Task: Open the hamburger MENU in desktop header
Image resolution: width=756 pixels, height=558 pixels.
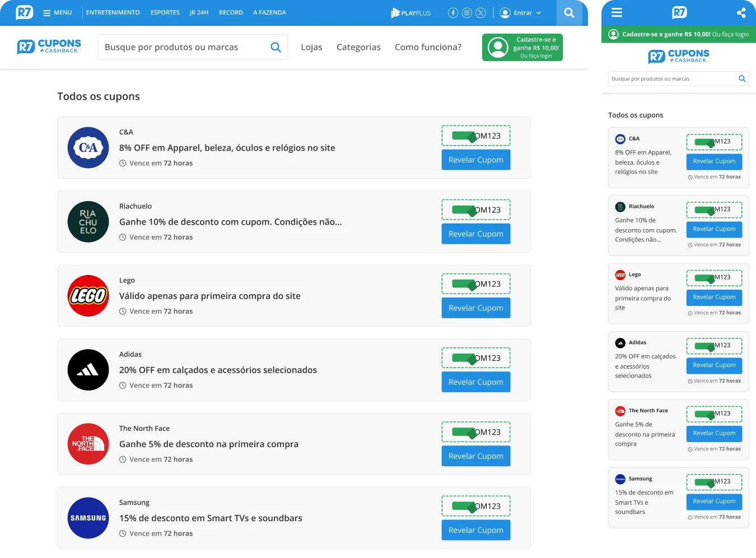Action: click(x=58, y=12)
